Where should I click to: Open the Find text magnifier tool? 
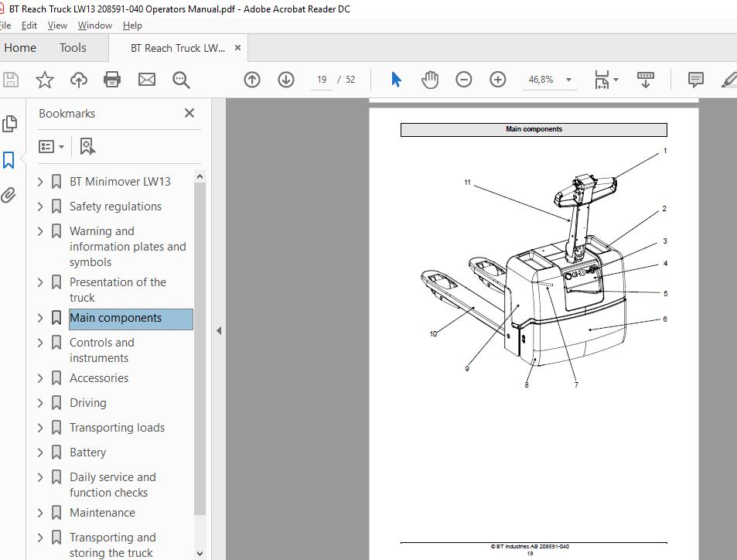(181, 80)
